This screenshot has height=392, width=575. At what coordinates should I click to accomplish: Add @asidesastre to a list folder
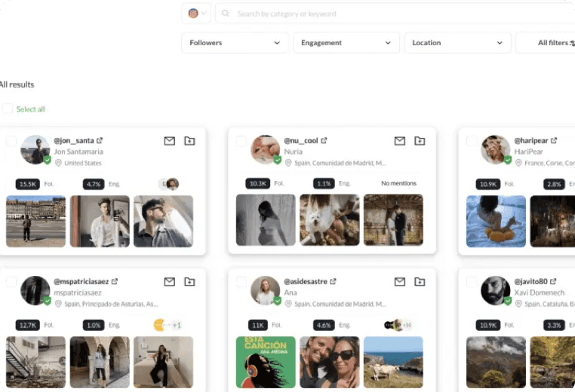pyautogui.click(x=420, y=281)
